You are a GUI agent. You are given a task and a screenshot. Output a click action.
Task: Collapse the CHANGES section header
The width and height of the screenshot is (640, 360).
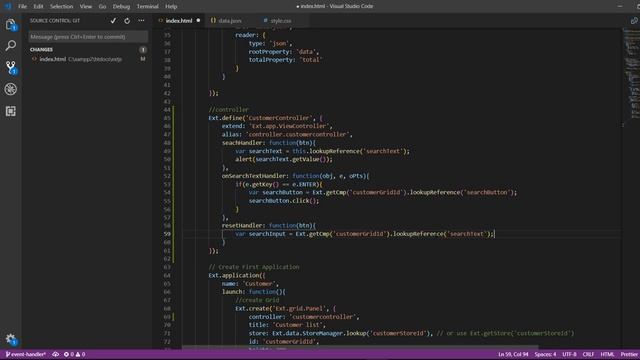coord(41,49)
